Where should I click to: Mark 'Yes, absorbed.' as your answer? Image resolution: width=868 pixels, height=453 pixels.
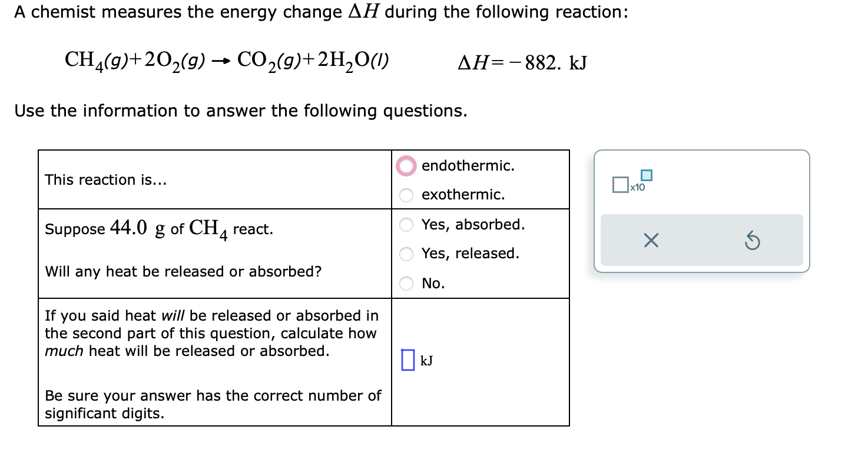[406, 225]
